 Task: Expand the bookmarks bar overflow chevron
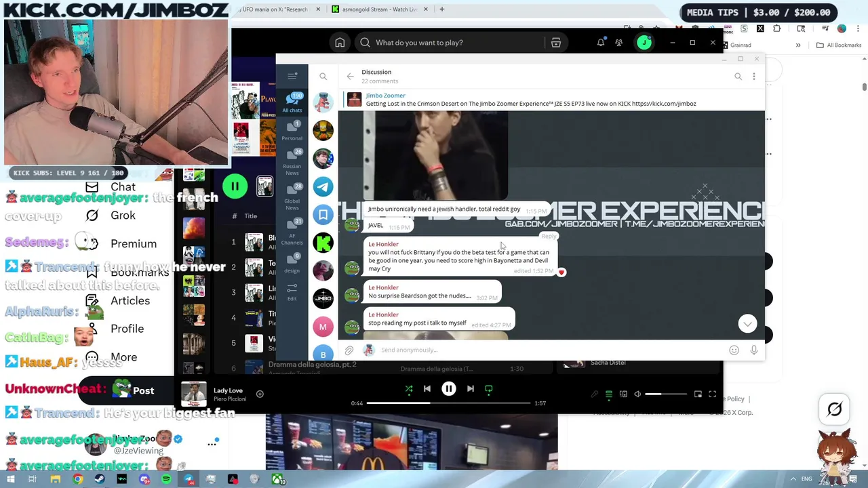tap(798, 45)
